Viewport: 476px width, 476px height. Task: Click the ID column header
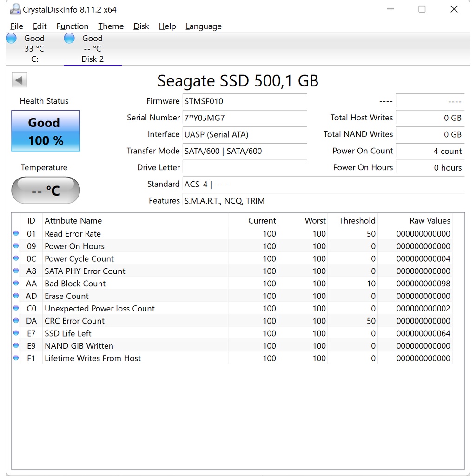tap(31, 221)
